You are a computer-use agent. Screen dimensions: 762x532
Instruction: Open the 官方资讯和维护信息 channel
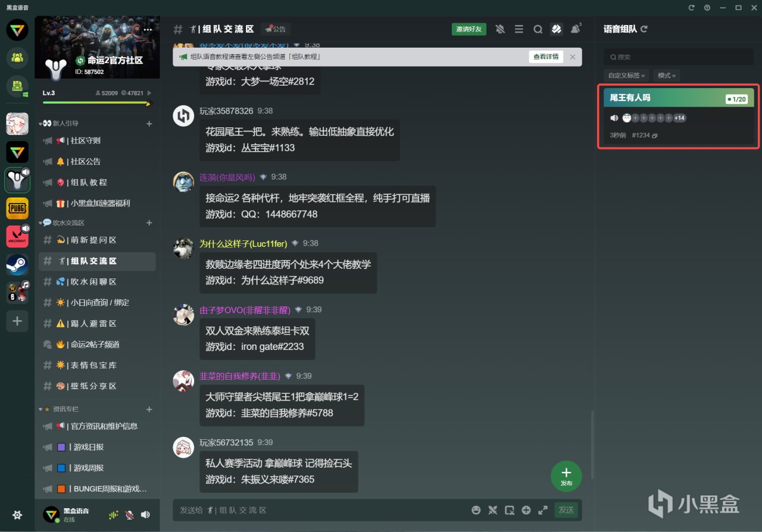pos(97,426)
